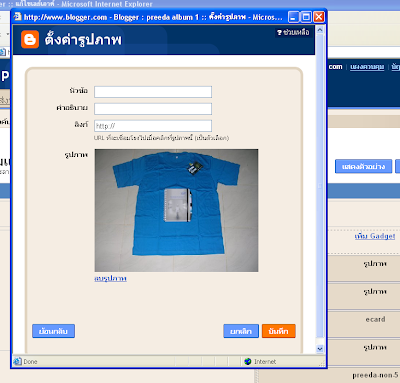Image resolution: width=400 pixels, height=383 pixels.
Task: Click the blue cancel button
Action: click(x=241, y=331)
